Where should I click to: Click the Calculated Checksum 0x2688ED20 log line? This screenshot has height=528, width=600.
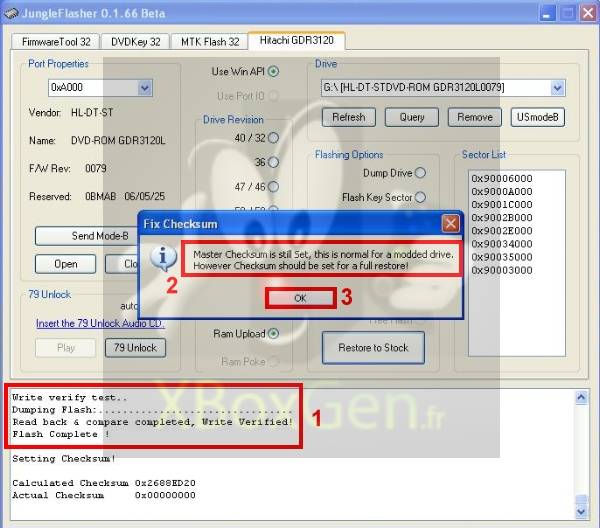coord(104,483)
